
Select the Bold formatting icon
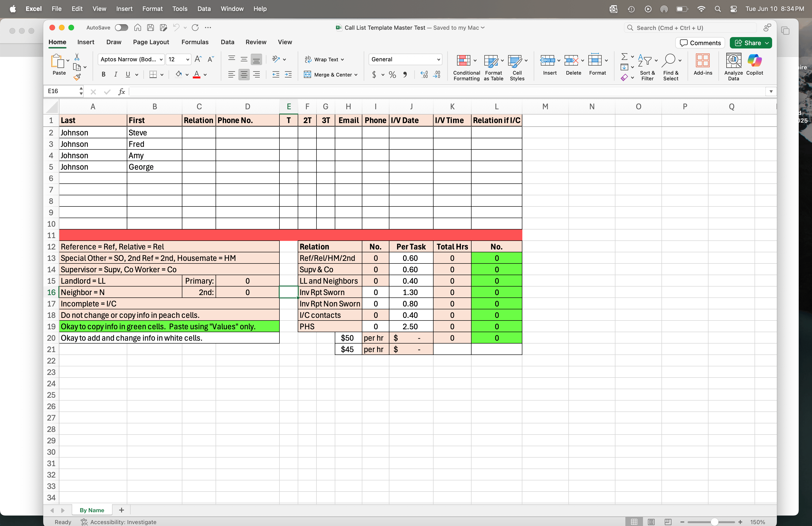(103, 74)
